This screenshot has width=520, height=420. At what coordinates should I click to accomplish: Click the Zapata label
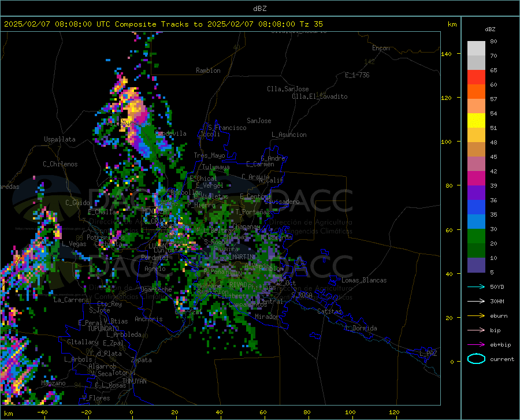[142, 360]
